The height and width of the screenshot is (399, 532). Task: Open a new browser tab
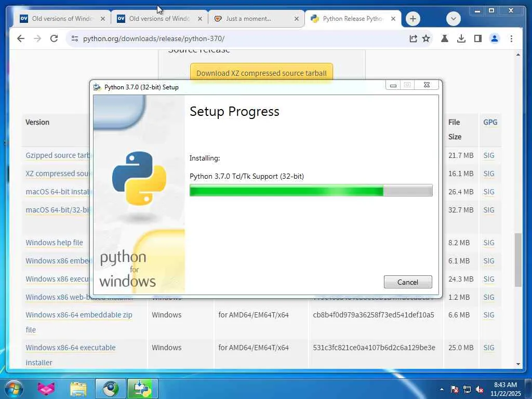413,19
